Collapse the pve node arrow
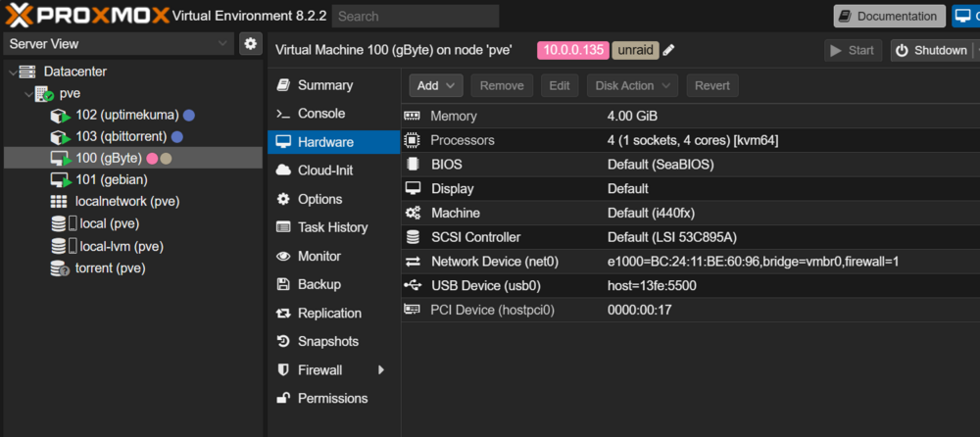The height and width of the screenshot is (437, 980). point(28,94)
